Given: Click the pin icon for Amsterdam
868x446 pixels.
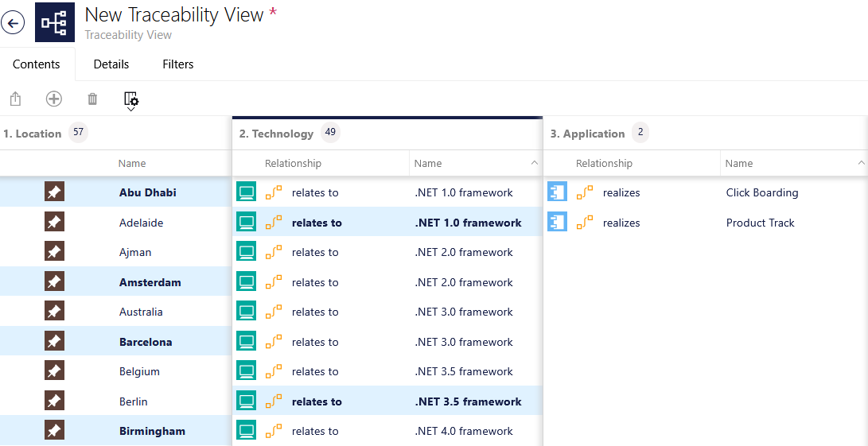Looking at the screenshot, I should 54,282.
